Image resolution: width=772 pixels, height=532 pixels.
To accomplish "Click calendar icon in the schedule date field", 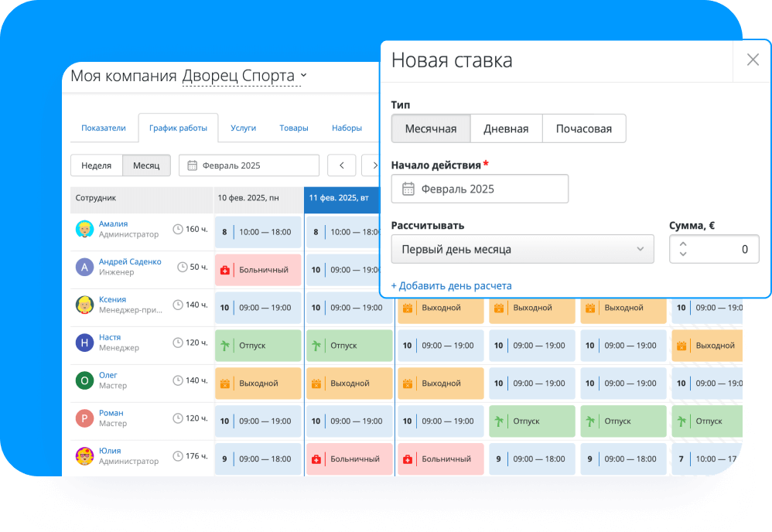I will tap(191, 165).
